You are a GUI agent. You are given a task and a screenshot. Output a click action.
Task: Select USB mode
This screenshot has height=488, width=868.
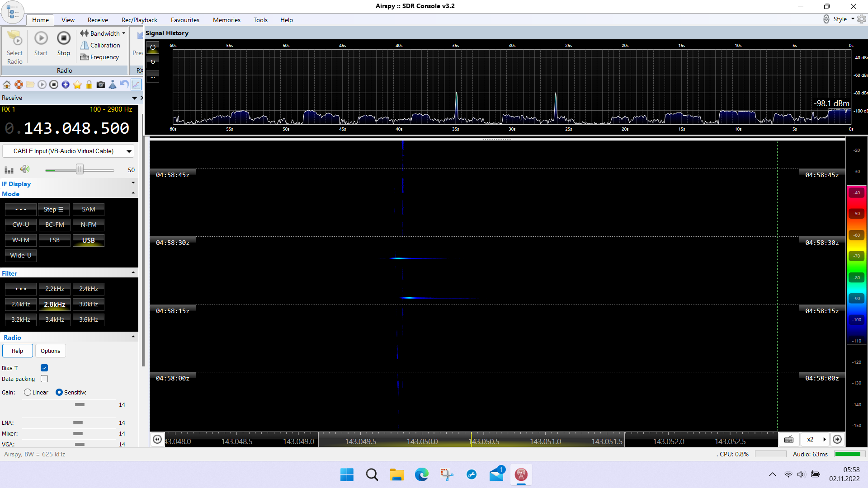[x=89, y=240]
